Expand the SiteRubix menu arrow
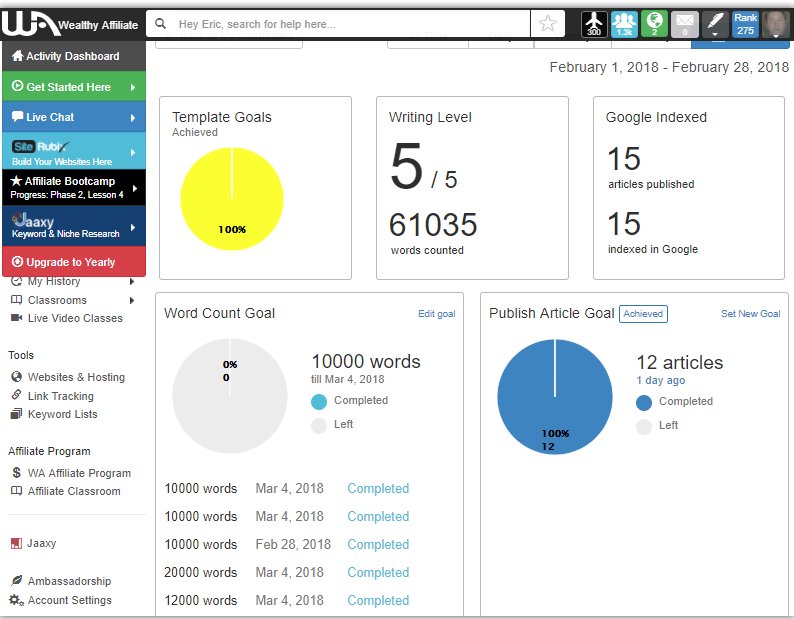 (x=133, y=151)
